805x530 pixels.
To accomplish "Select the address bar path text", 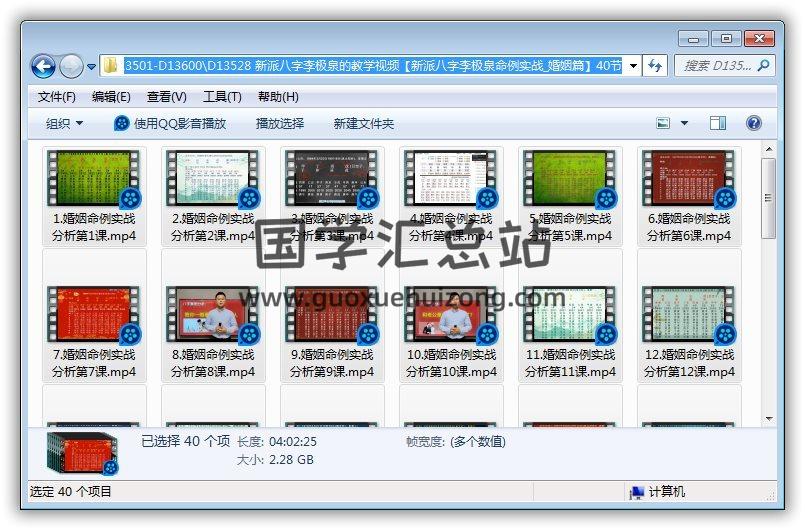I will pyautogui.click(x=373, y=65).
